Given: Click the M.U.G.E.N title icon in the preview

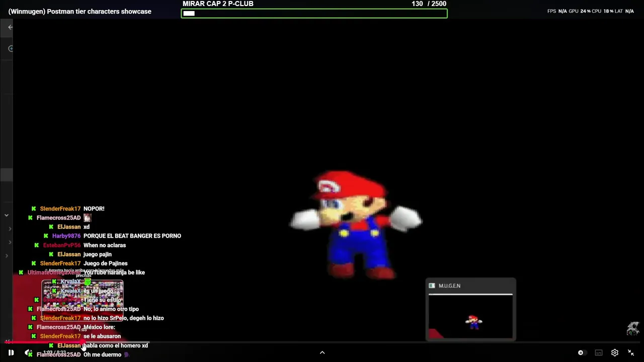Looking at the screenshot, I should pyautogui.click(x=432, y=286).
